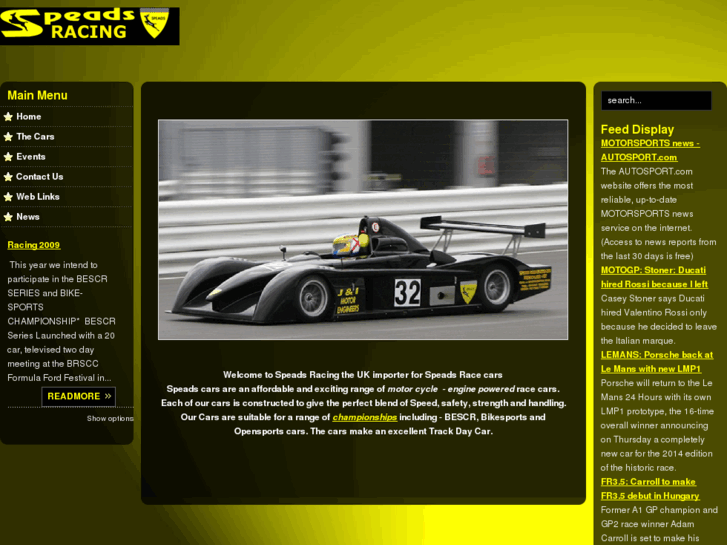Open the Home menu item
727x545 pixels.
pos(29,117)
